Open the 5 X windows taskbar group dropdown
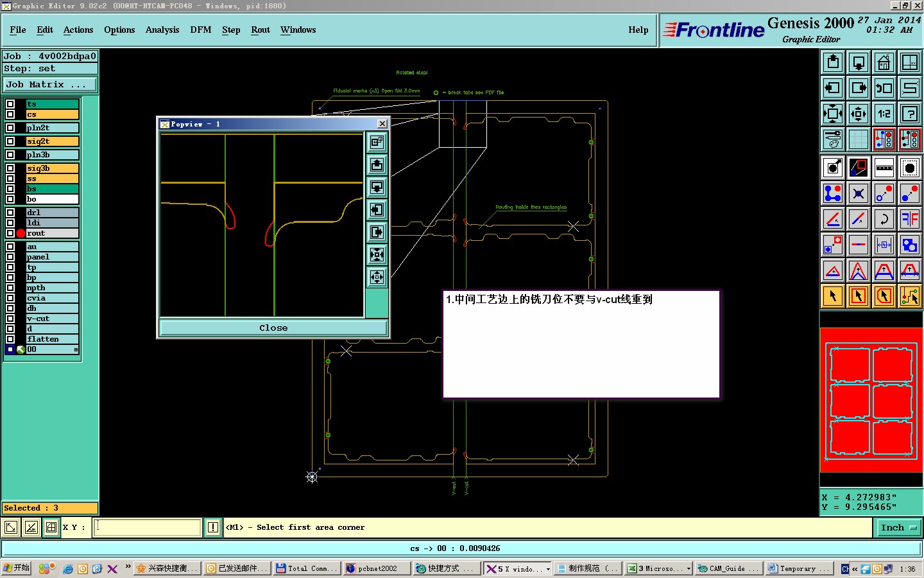The width and height of the screenshot is (924, 578). pyautogui.click(x=547, y=569)
